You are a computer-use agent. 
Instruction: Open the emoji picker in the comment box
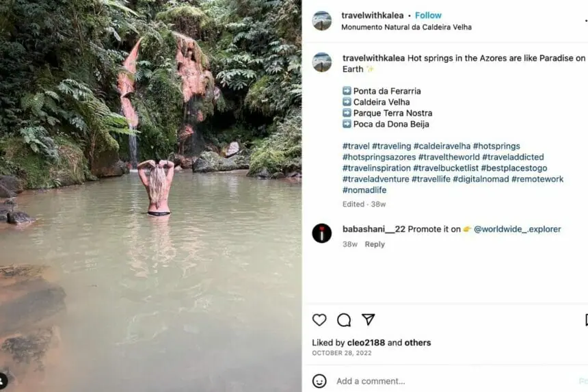click(319, 381)
